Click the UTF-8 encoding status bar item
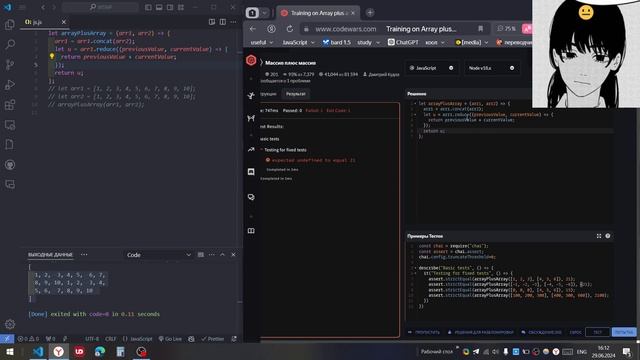Screen dimensions: 640x360 (x=92, y=339)
